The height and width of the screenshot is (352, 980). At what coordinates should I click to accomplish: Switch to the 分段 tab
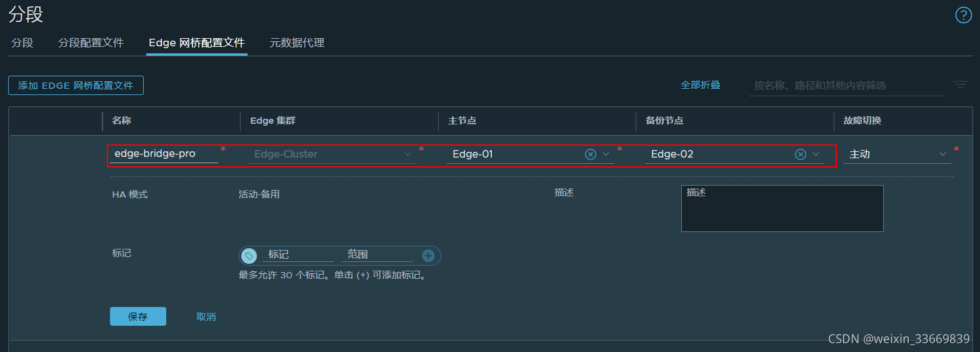tap(22, 43)
